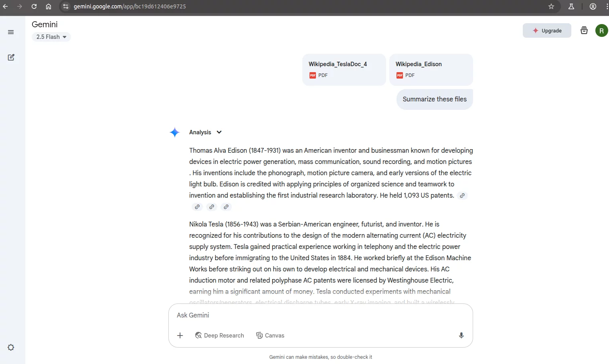Viewport: 609px width, 364px height.
Task: Click the Gemini can make mistakes disclaimer
Action: coord(320,357)
